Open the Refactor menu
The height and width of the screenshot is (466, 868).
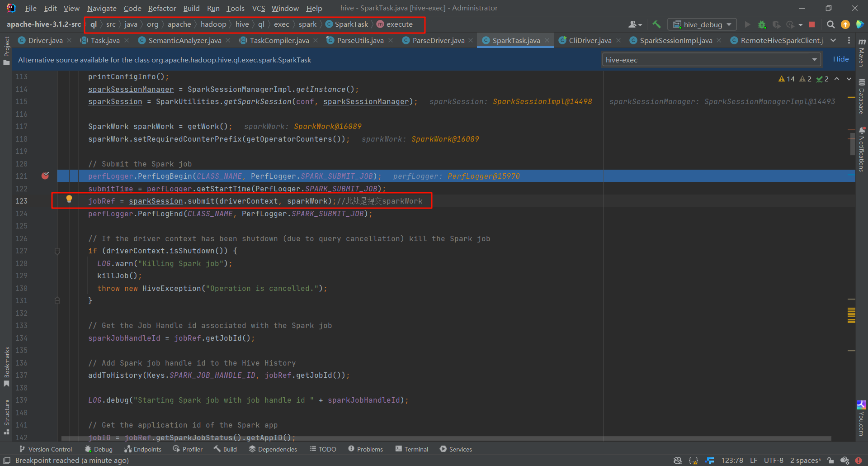click(x=162, y=8)
